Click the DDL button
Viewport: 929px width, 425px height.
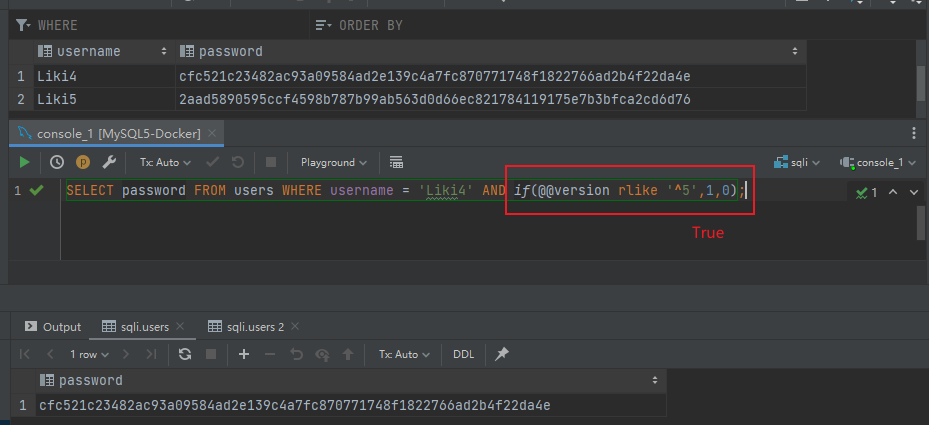coord(464,354)
